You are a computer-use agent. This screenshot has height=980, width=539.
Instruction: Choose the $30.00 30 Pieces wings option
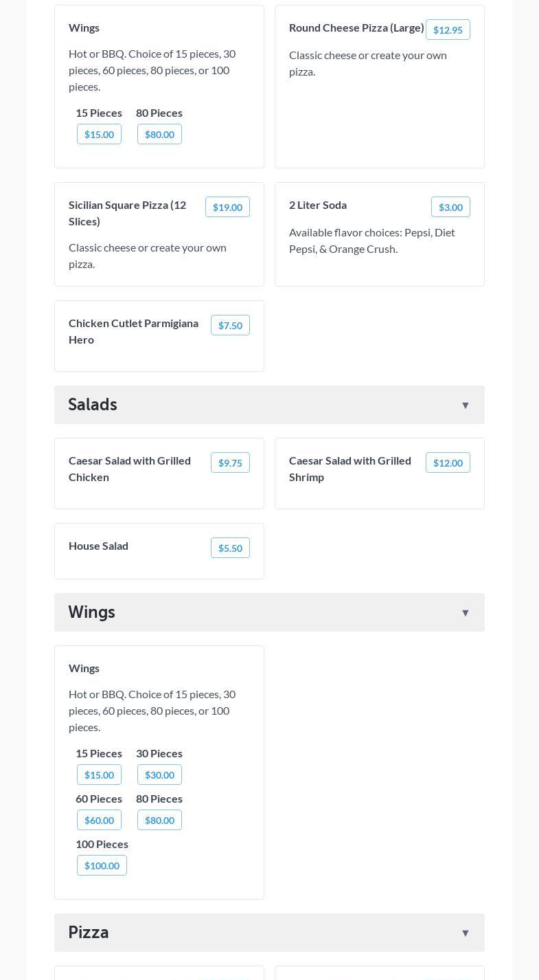click(x=159, y=775)
